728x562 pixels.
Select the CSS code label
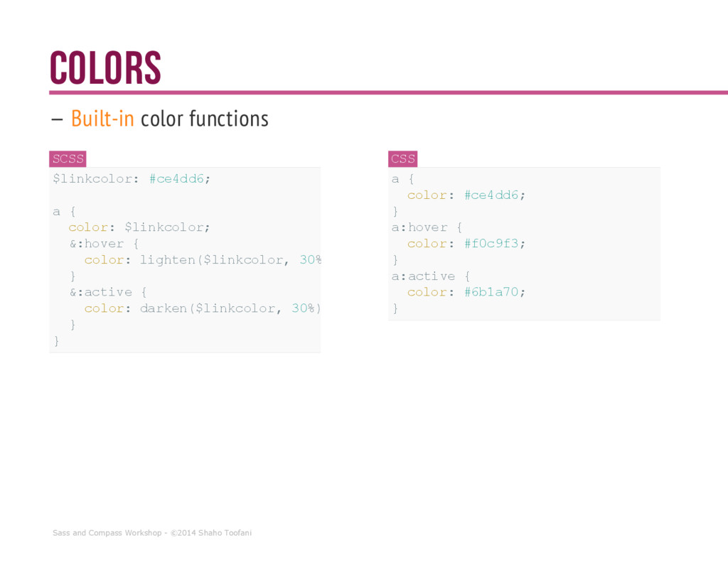[402, 158]
